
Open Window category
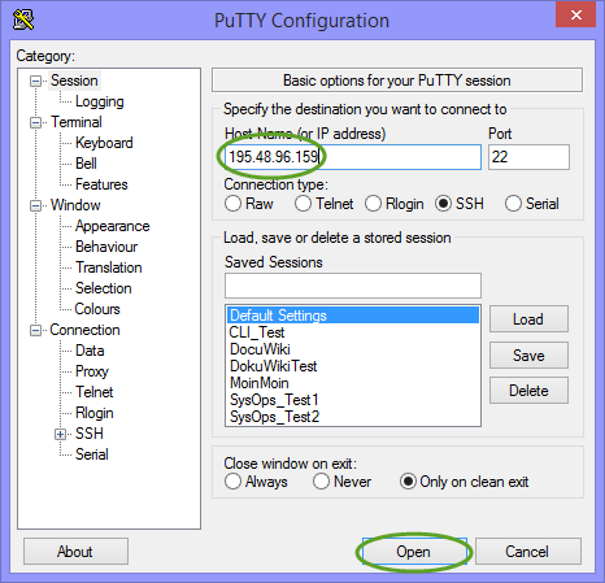point(75,205)
